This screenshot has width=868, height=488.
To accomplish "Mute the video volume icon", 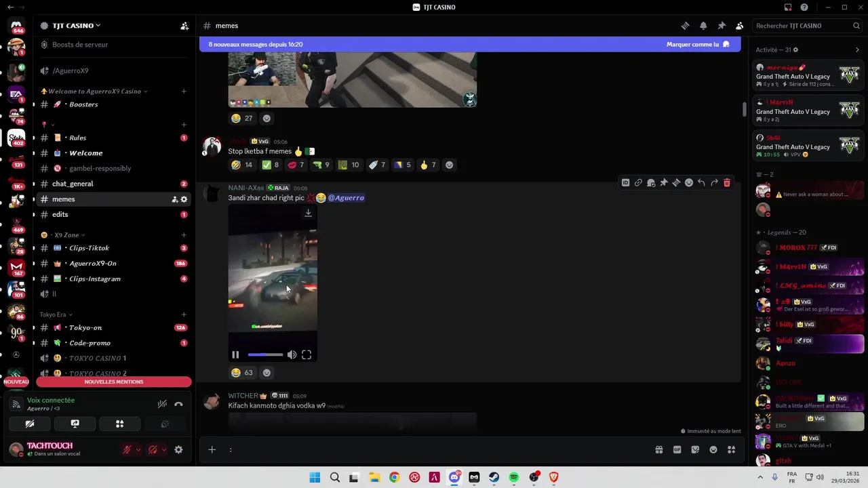I will tap(292, 354).
